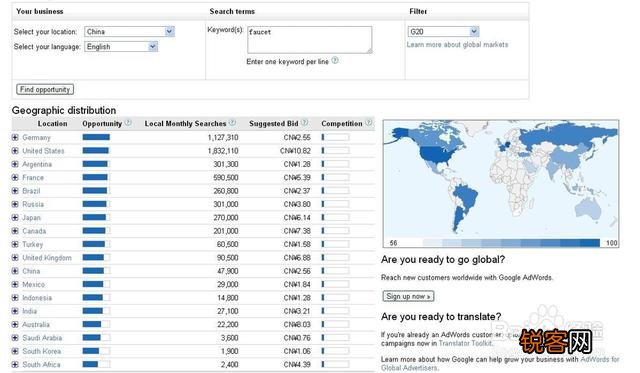This screenshot has height=373, width=640.
Task: Open help icon beside Local Monthly Searches
Action: coord(232,122)
